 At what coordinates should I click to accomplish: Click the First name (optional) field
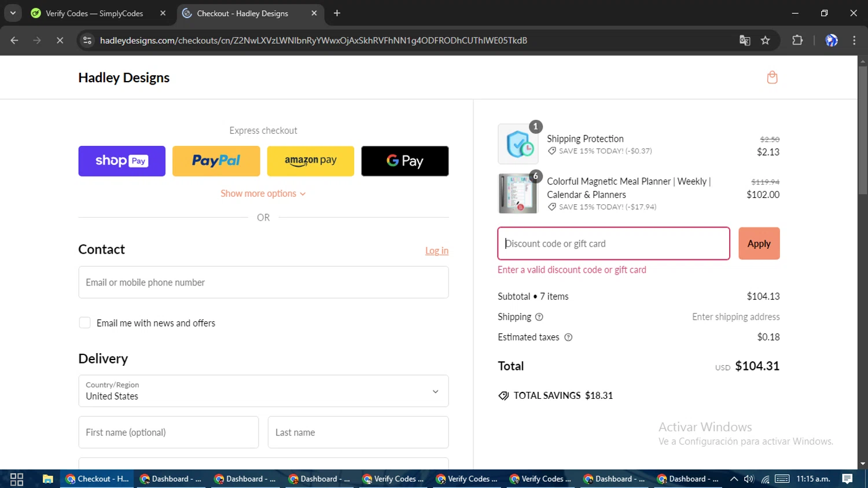point(168,432)
